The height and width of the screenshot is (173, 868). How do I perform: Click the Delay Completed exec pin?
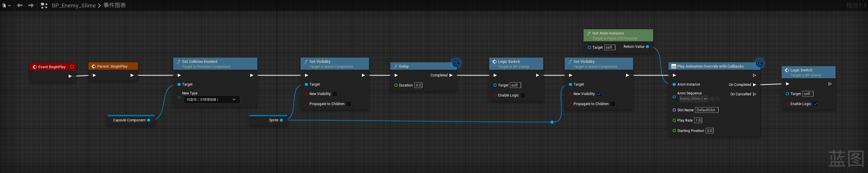coord(451,75)
